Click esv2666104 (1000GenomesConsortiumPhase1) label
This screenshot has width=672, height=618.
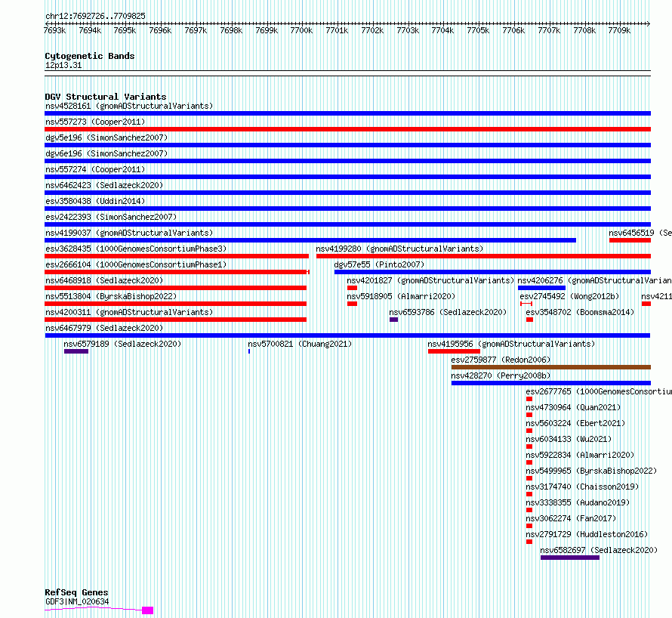[136, 264]
